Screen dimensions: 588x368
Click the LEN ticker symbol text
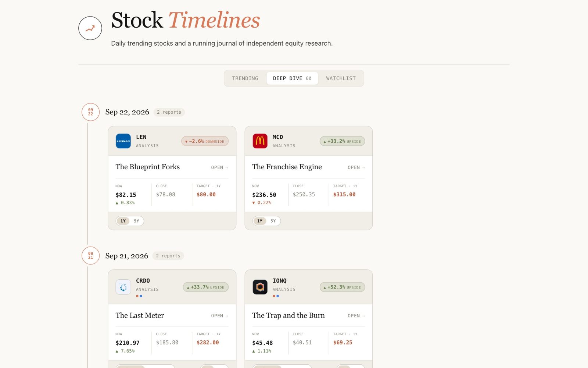click(x=141, y=137)
